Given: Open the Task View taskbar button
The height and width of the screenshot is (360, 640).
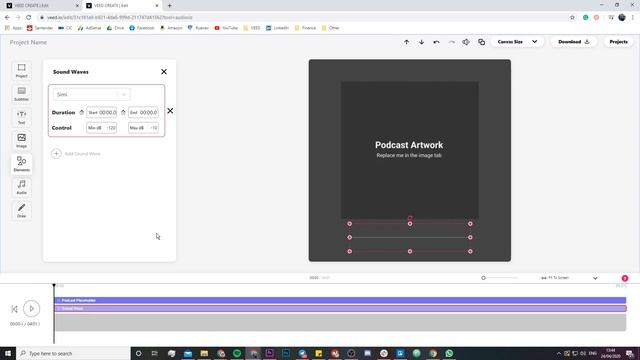Looking at the screenshot, I should [155, 353].
